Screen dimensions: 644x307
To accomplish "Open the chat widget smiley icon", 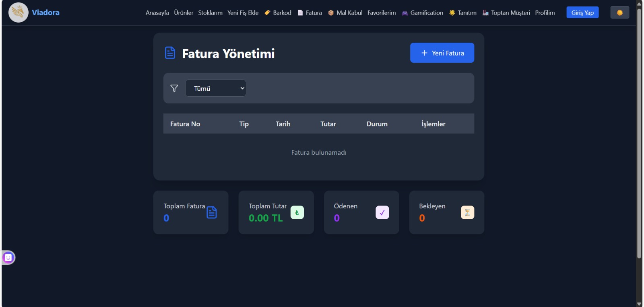I will (8, 257).
